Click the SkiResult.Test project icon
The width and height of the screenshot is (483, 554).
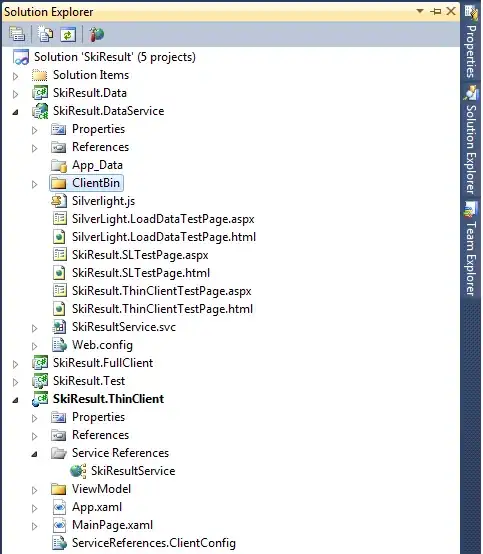pyautogui.click(x=40, y=381)
